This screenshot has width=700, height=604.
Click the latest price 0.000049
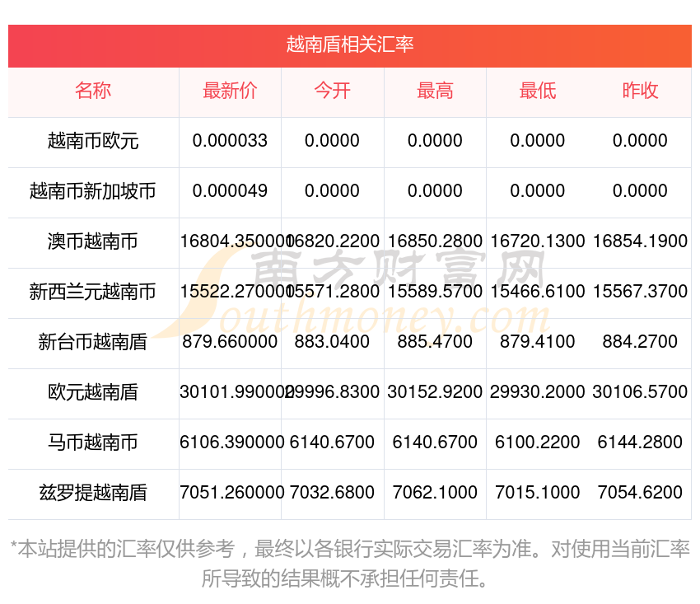pyautogui.click(x=230, y=191)
